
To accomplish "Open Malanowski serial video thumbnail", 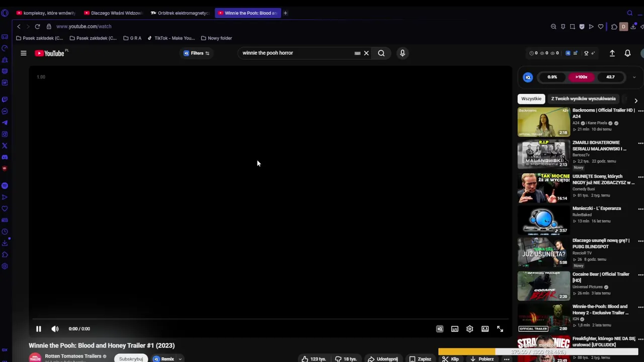I will tap(544, 154).
